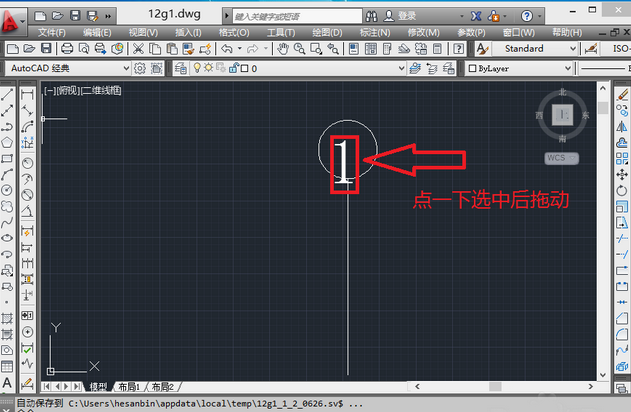The height and width of the screenshot is (412, 631).
Task: Open the 文件(F) menu
Action: coord(52,33)
